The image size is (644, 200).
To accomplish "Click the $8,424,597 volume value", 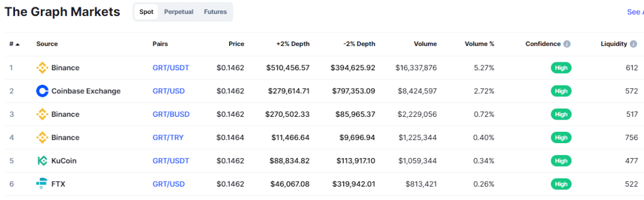I will [418, 91].
